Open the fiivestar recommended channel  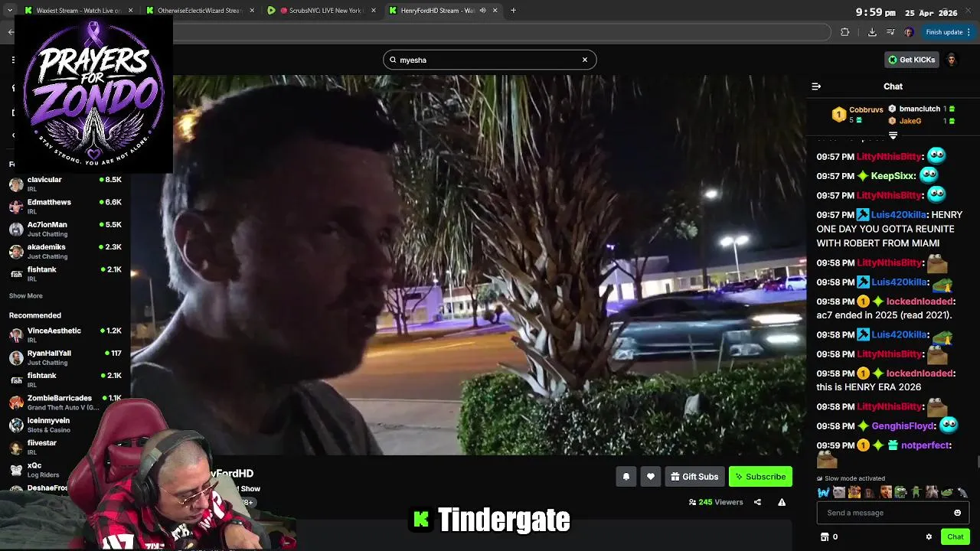pos(65,447)
